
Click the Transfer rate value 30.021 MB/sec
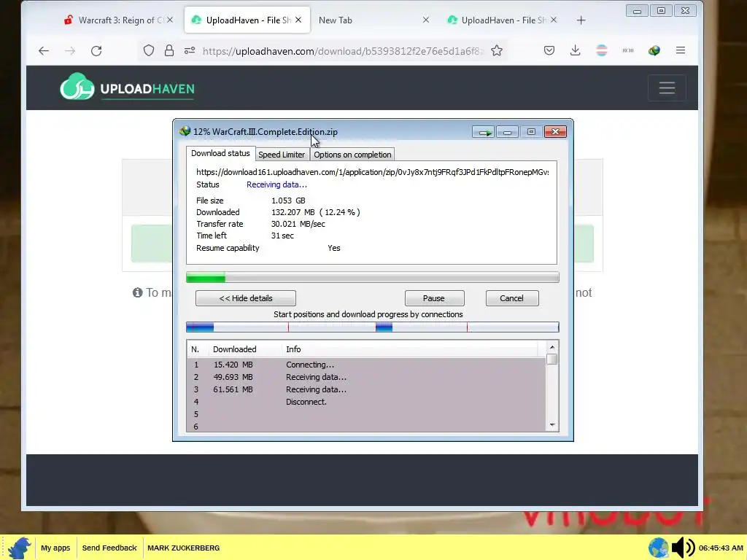point(298,224)
